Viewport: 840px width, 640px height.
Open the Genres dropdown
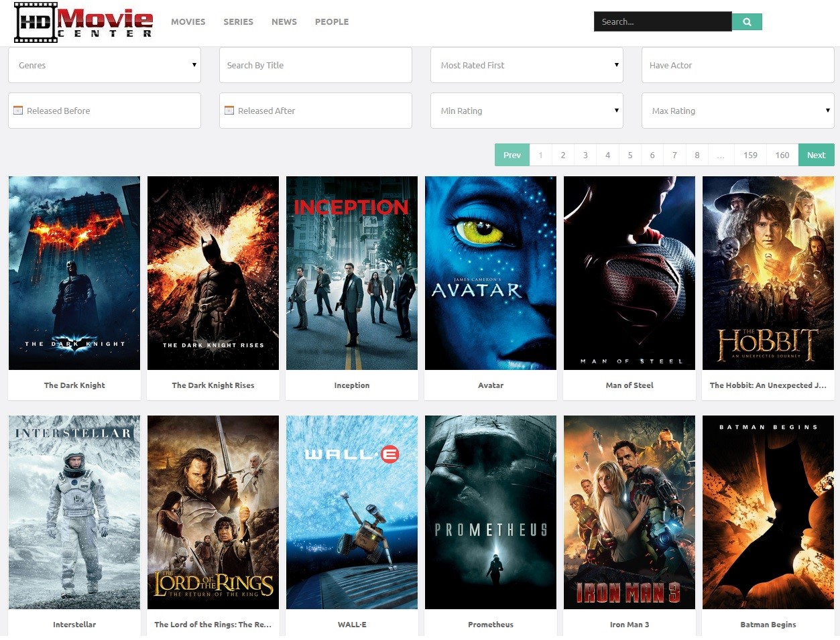coord(104,65)
